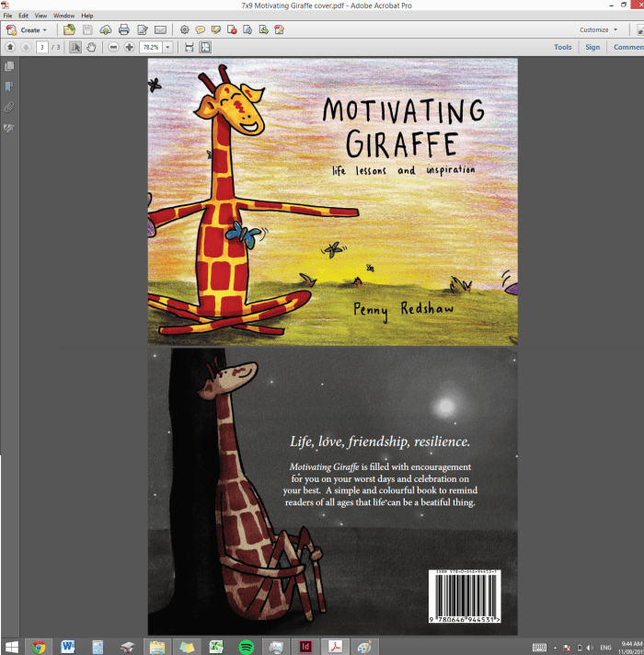Open the Window menu
Viewport: 644px width, 655px height.
[64, 16]
